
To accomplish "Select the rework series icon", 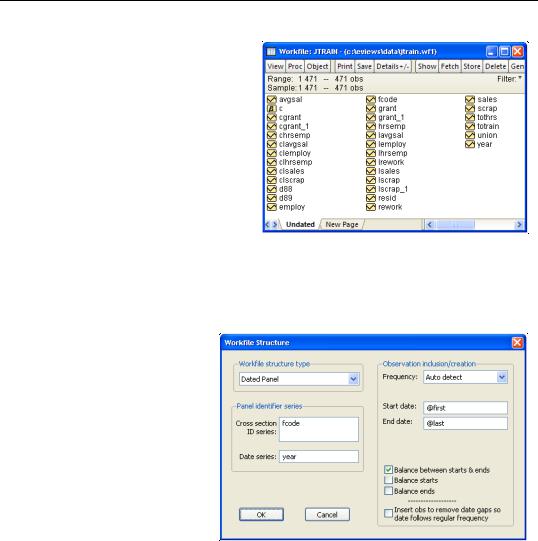I will tap(371, 207).
